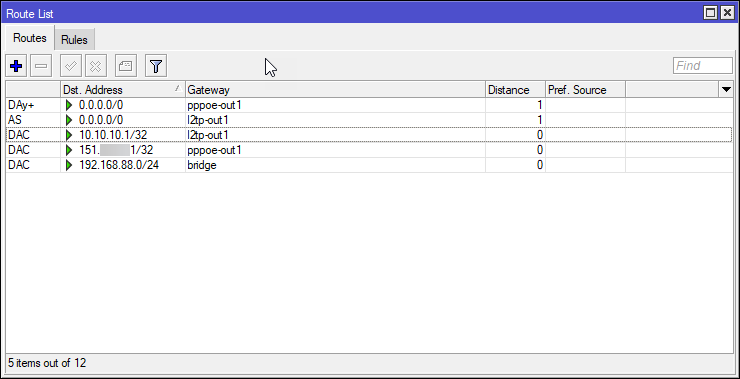Open the comment icon in toolbar
Image resolution: width=740 pixels, height=379 pixels.
coord(126,66)
